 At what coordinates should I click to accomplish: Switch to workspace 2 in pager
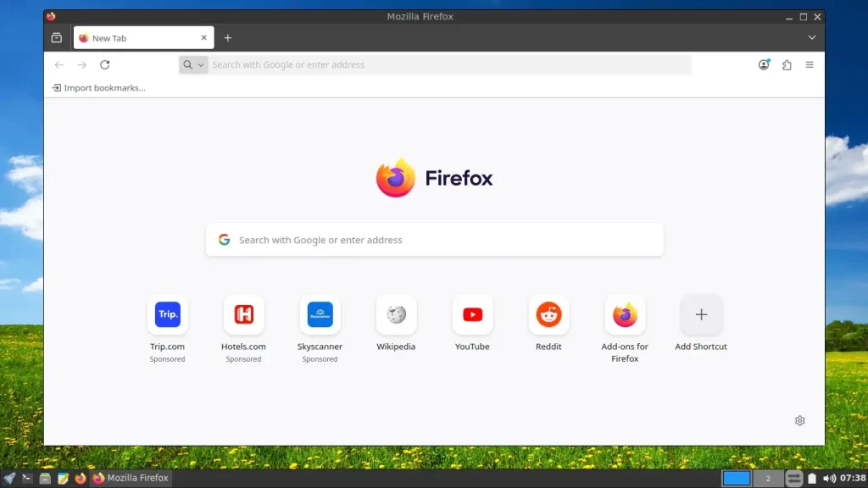768,478
